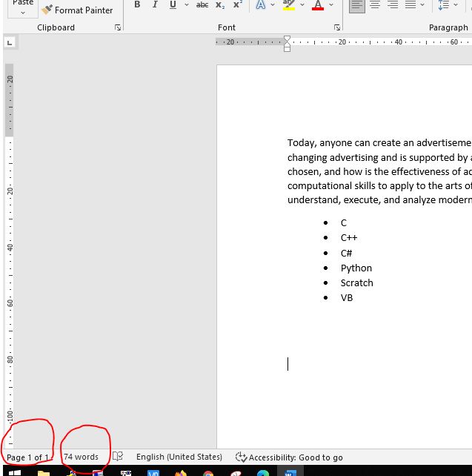472x476 pixels.
Task: Toggle italic formatting
Action: coord(155,5)
